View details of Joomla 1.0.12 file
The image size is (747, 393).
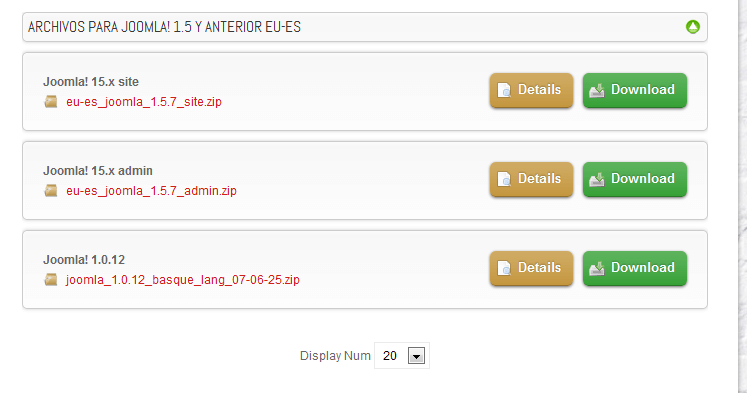pos(531,268)
